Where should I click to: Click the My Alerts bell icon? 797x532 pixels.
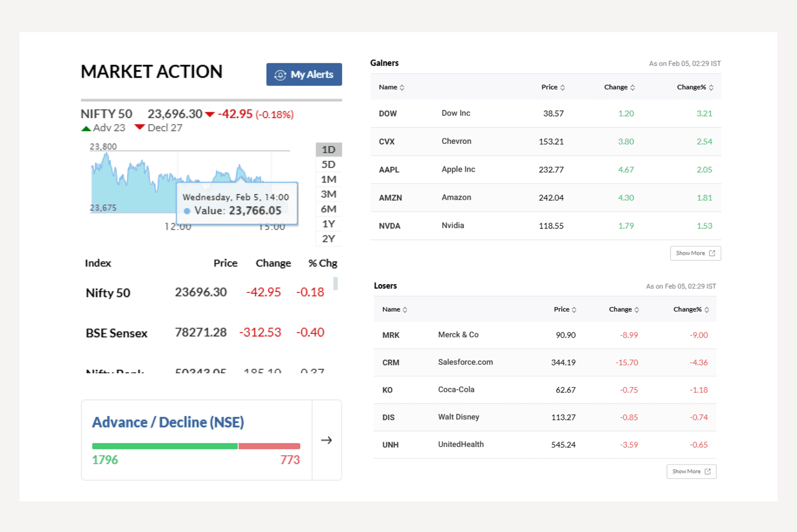point(280,75)
